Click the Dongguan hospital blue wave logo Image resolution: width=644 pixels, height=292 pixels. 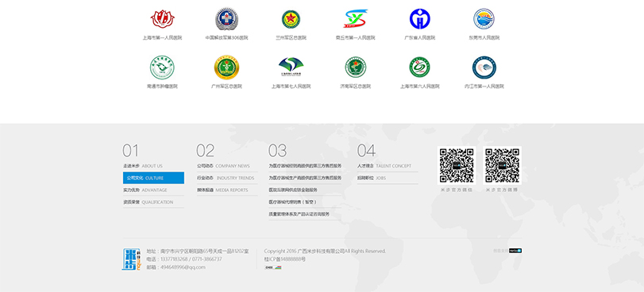tap(484, 19)
